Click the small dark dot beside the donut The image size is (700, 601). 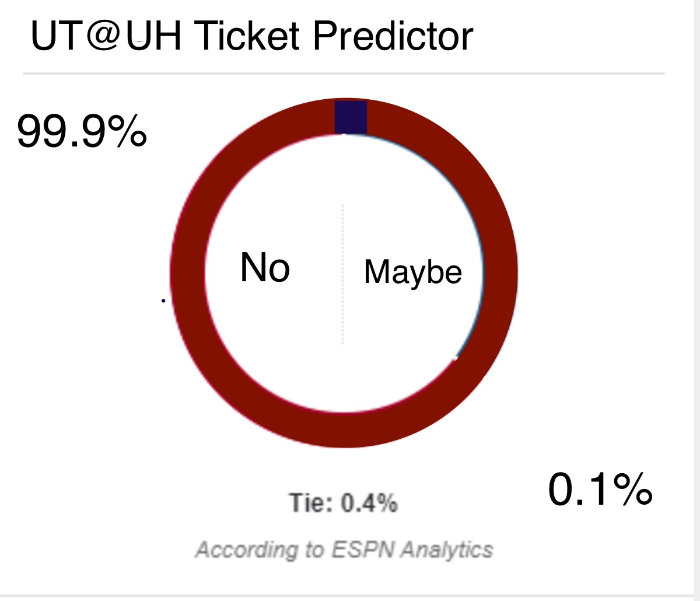[x=163, y=300]
